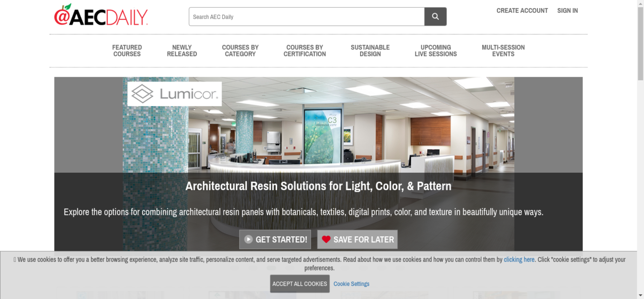Click the play icon on Get Started

pyautogui.click(x=248, y=239)
